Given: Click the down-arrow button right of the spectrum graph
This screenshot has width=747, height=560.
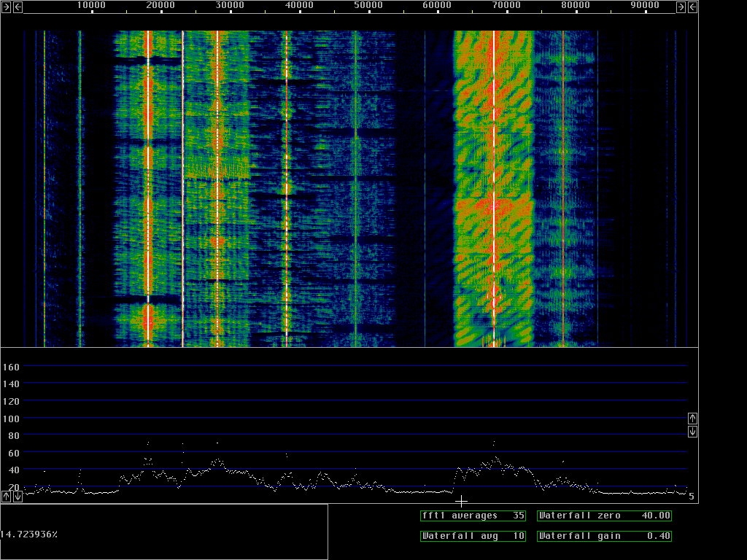Looking at the screenshot, I should pyautogui.click(x=693, y=432).
